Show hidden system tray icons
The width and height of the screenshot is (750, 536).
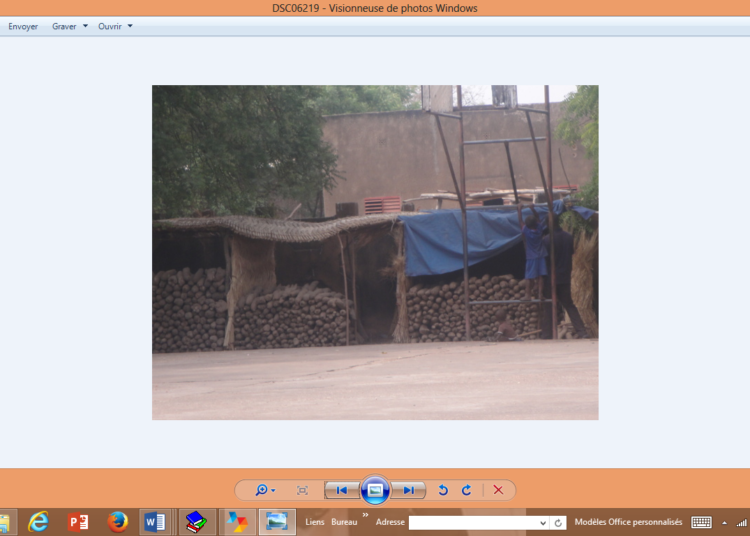click(x=725, y=523)
